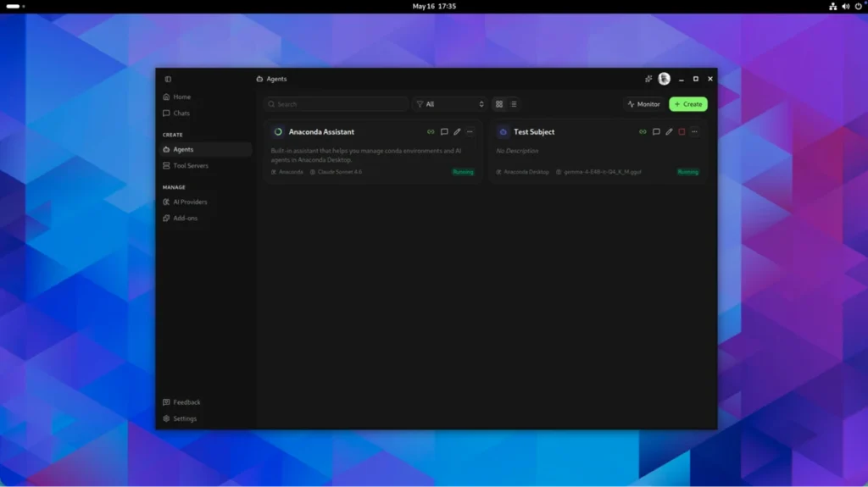
Task: Click Running status on Test Subject card
Action: 688,172
